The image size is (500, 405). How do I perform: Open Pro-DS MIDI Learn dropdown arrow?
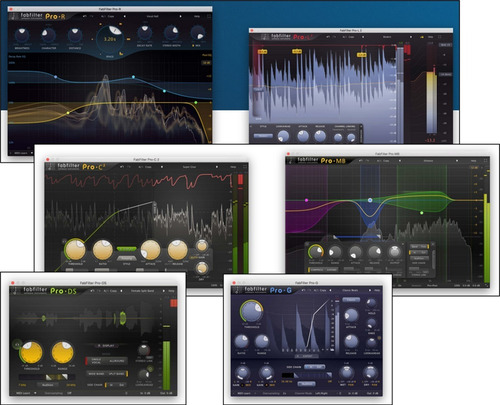(34, 393)
